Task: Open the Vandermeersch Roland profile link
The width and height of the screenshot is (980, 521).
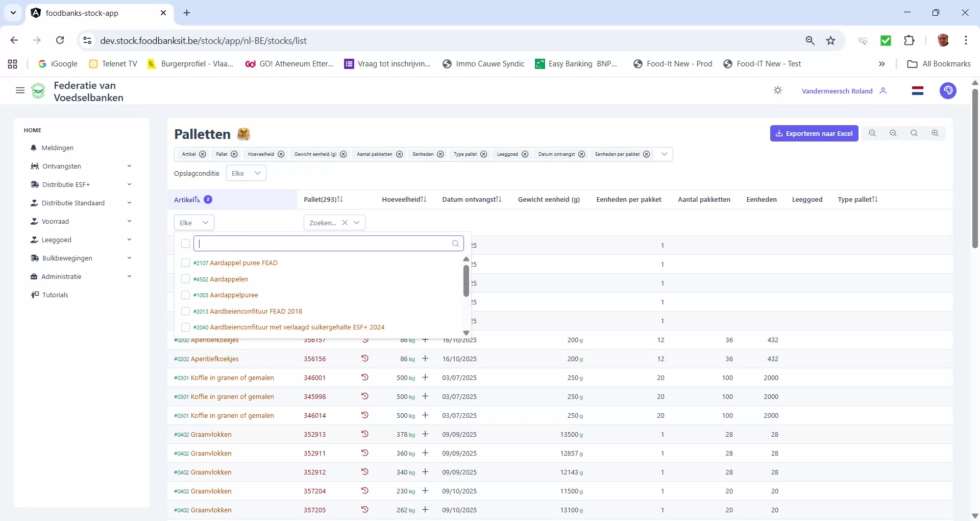Action: (837, 91)
